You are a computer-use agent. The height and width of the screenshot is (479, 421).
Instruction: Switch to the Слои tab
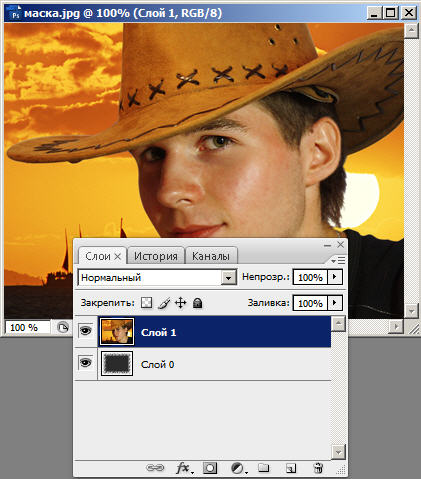pyautogui.click(x=98, y=256)
